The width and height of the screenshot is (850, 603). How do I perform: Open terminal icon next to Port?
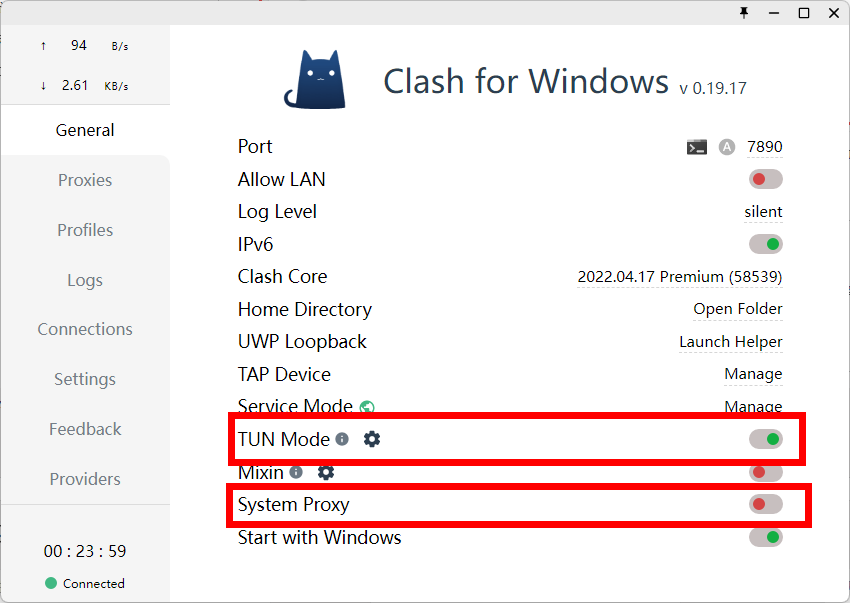[x=697, y=147]
